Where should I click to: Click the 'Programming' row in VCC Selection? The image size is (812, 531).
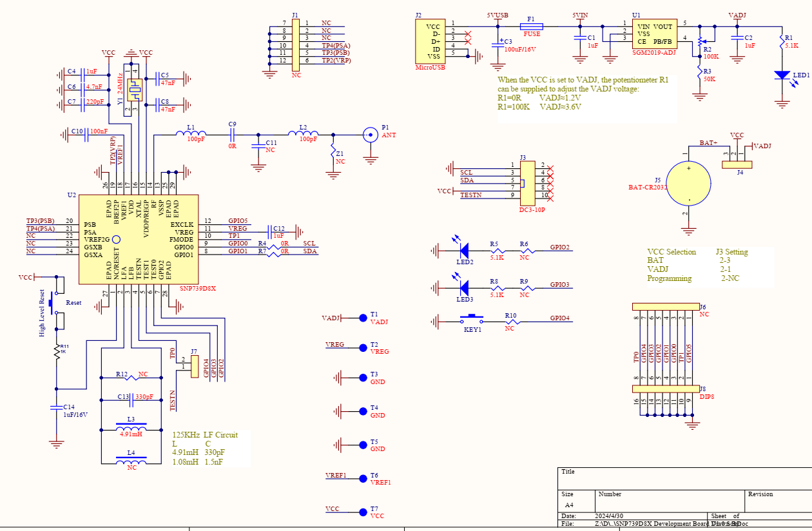pyautogui.click(x=693, y=278)
